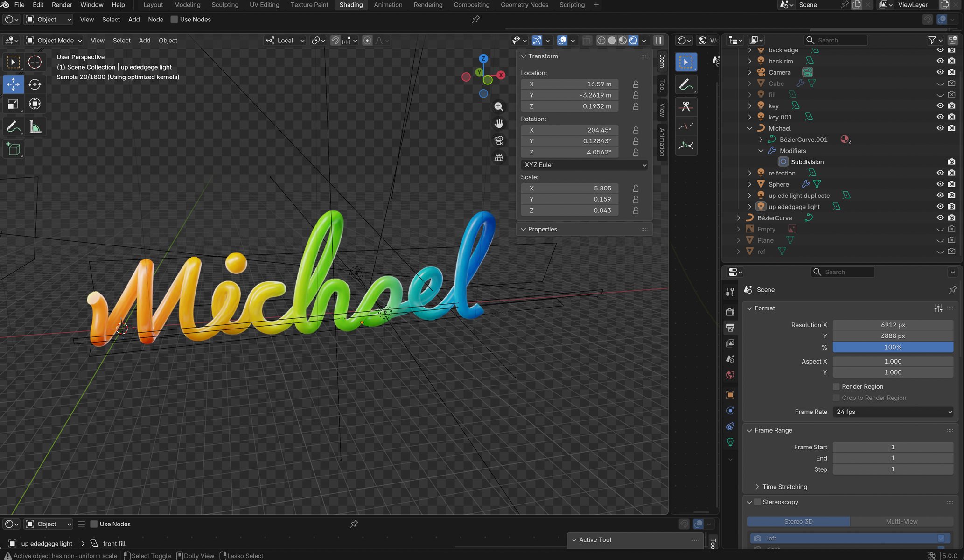Select the Annotate tool
Screen dimensions: 964x560
14,127
